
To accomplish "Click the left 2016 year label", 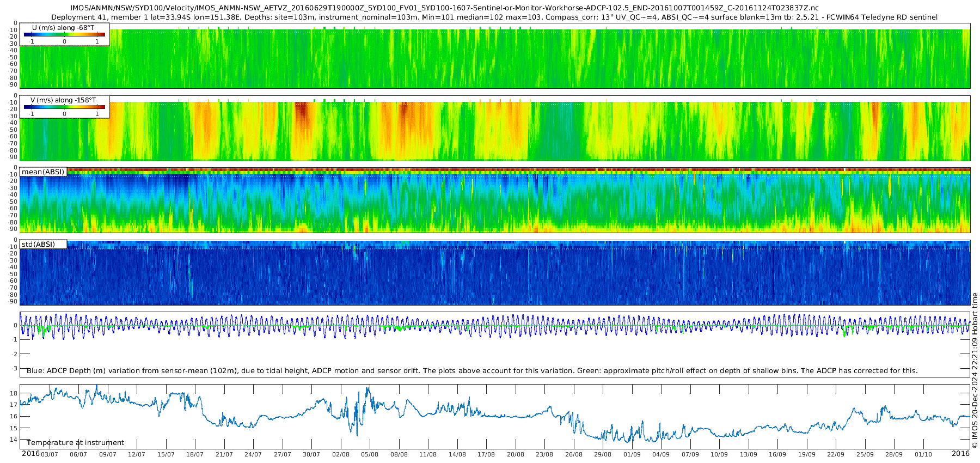I will [x=30, y=454].
